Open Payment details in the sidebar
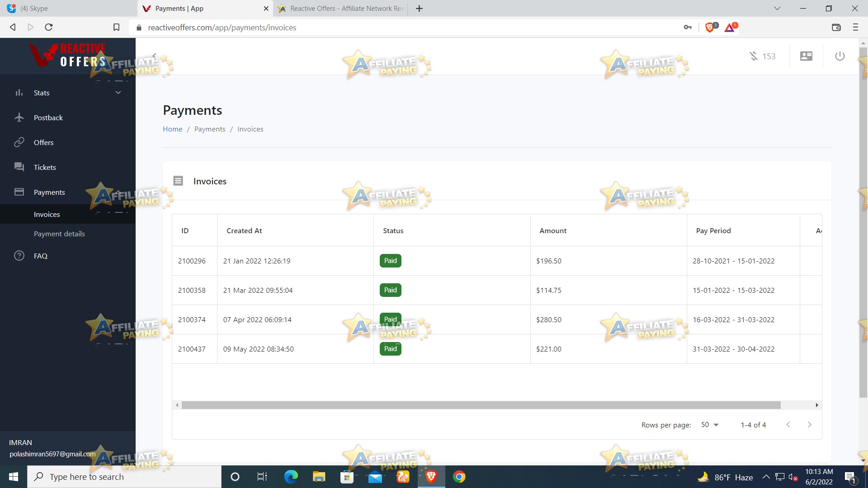Viewport: 868px width, 488px height. [59, 234]
